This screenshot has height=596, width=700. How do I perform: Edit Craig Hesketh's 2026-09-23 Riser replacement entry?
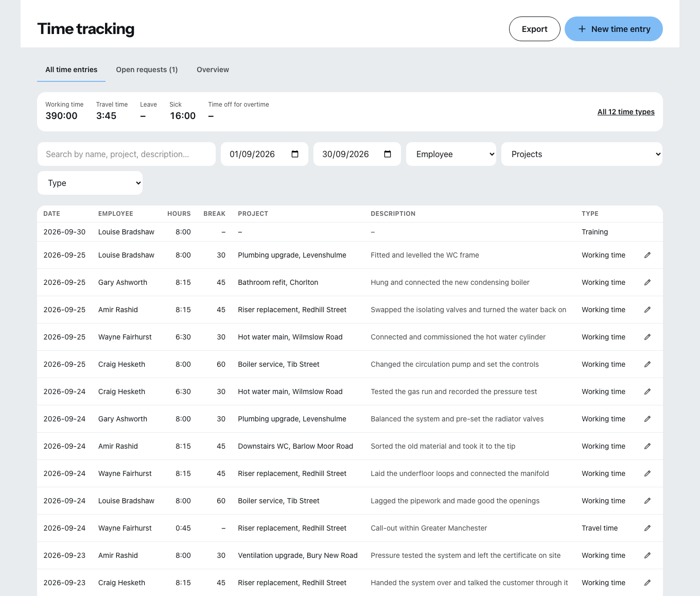click(x=647, y=583)
